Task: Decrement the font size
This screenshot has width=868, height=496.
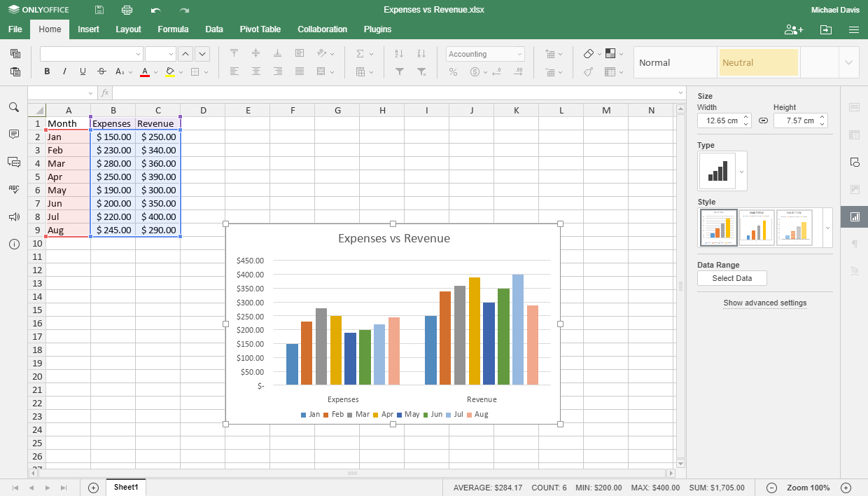Action: coord(202,54)
